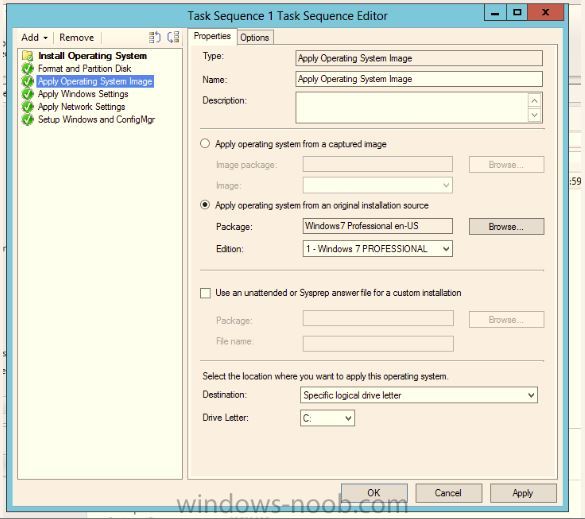Open the Add dropdown menu
585x519 pixels.
point(34,38)
